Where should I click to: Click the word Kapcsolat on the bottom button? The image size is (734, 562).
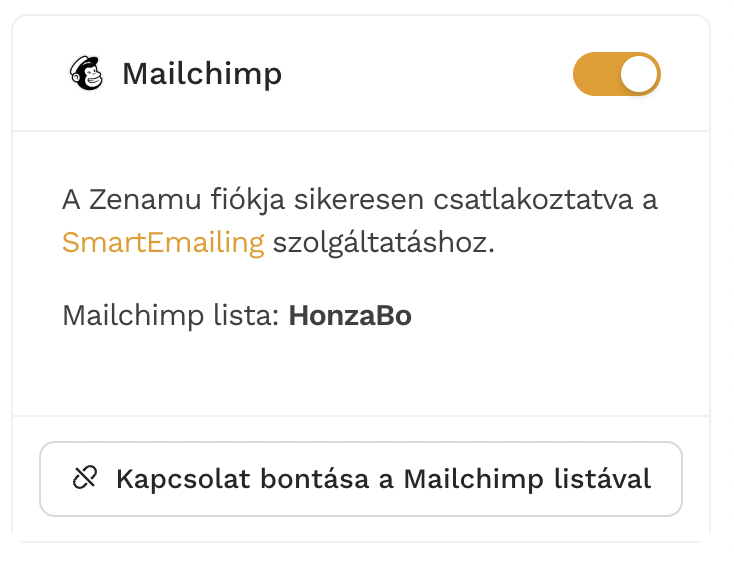[x=183, y=480]
